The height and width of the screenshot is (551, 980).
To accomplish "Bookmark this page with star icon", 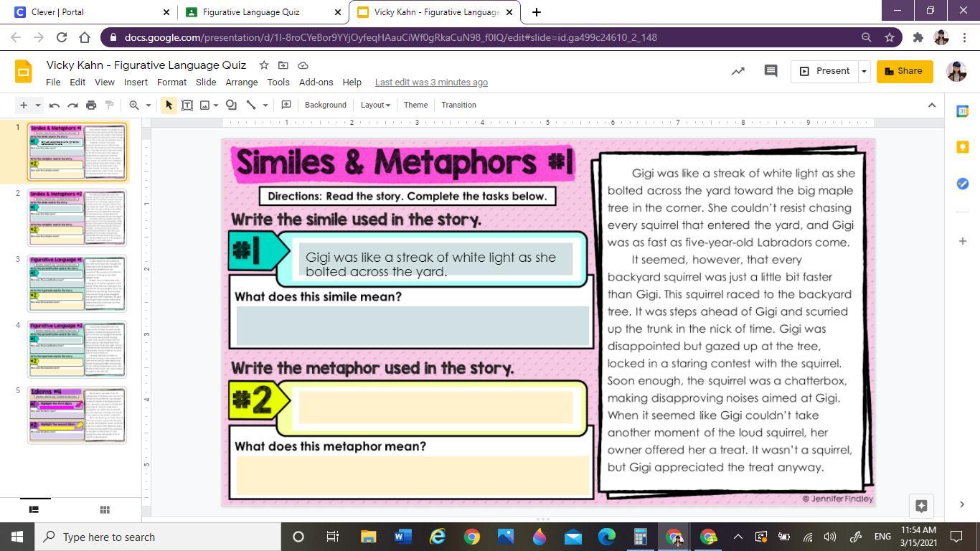I will coord(890,37).
